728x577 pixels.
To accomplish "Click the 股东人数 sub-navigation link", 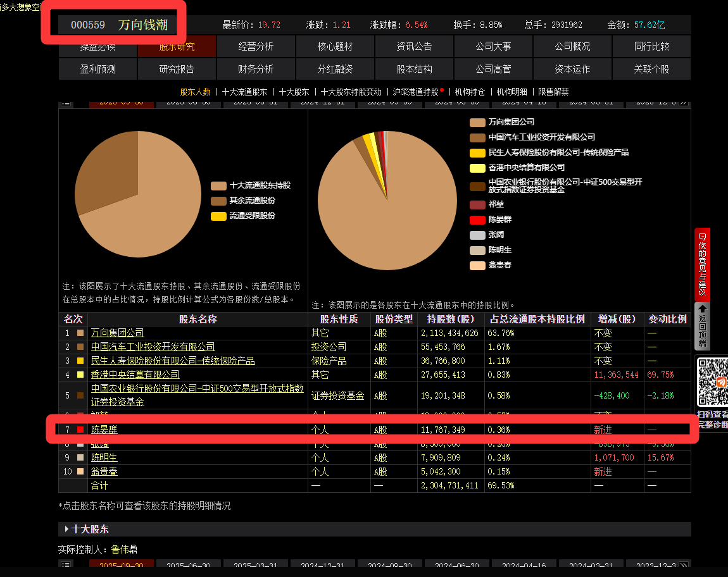I will coord(196,92).
